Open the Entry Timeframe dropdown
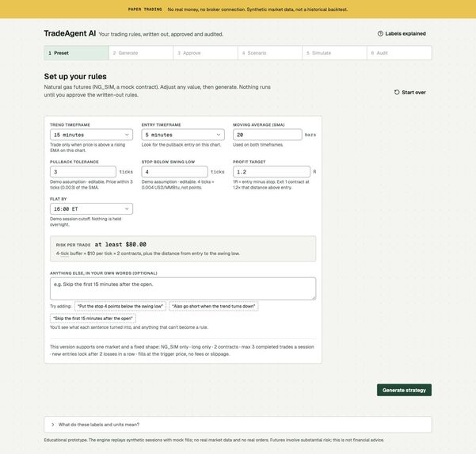 (x=183, y=135)
